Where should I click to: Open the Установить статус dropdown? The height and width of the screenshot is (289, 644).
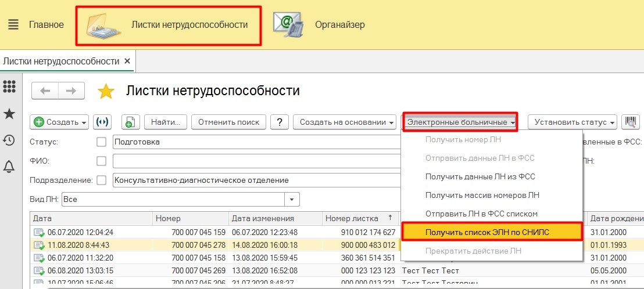(x=572, y=122)
